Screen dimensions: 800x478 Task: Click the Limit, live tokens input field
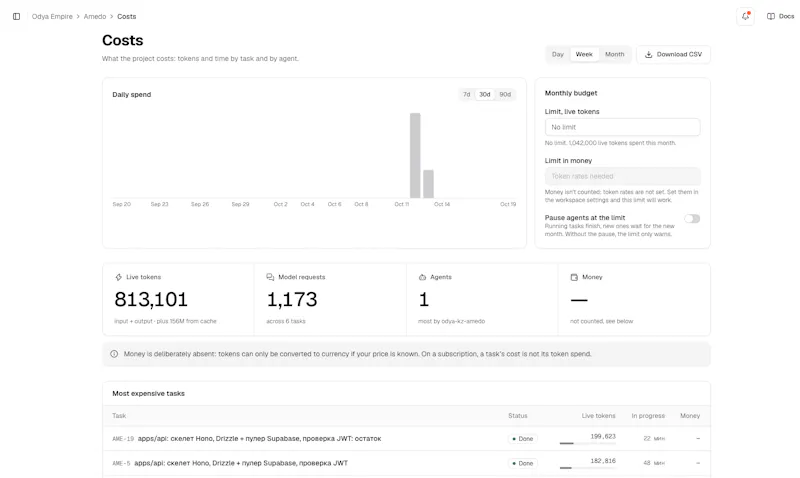pyautogui.click(x=622, y=127)
